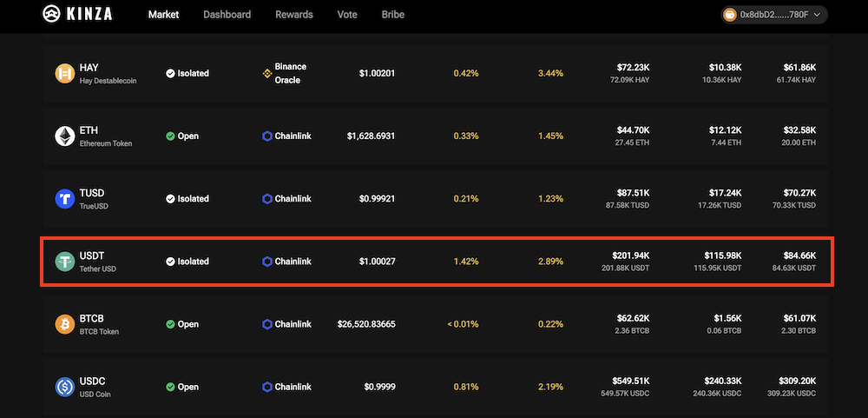Viewport: 868px width, 418px height.
Task: Open the Market tab
Action: click(x=163, y=15)
